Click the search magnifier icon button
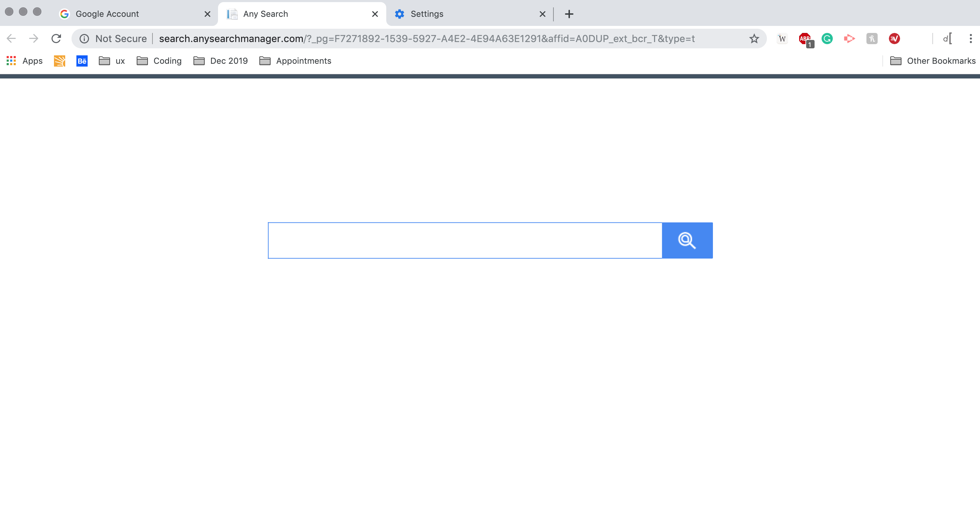 click(687, 240)
